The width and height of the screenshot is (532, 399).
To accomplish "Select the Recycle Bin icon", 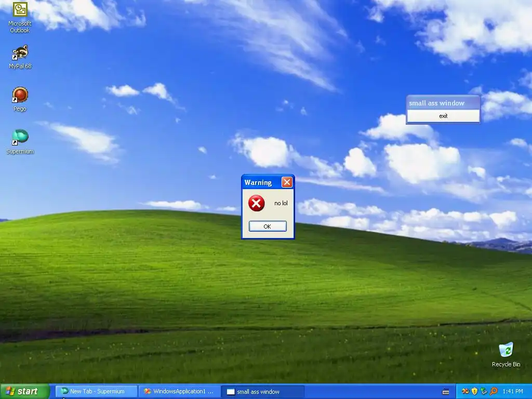I will [506, 354].
